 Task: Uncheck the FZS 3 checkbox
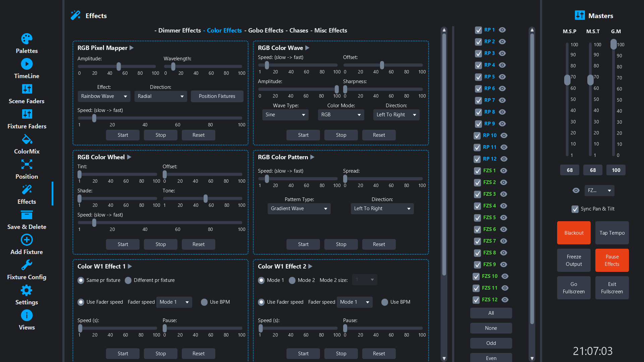click(x=477, y=194)
